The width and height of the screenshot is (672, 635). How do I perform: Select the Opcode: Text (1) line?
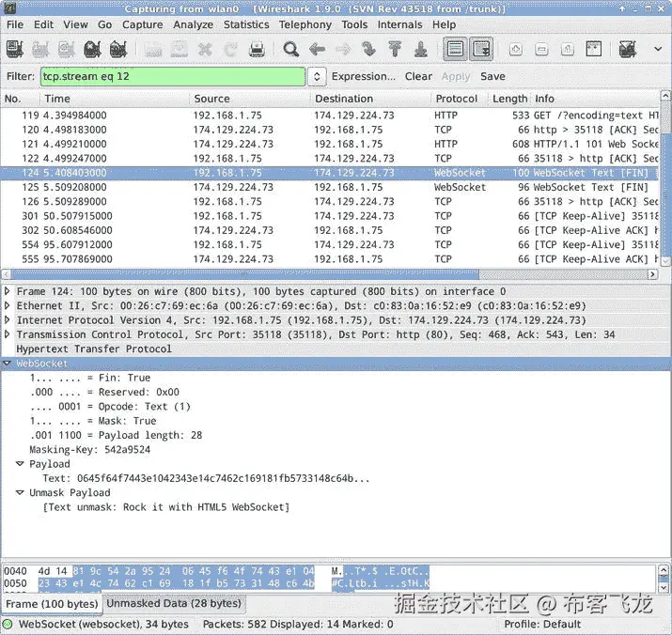pyautogui.click(x=110, y=406)
